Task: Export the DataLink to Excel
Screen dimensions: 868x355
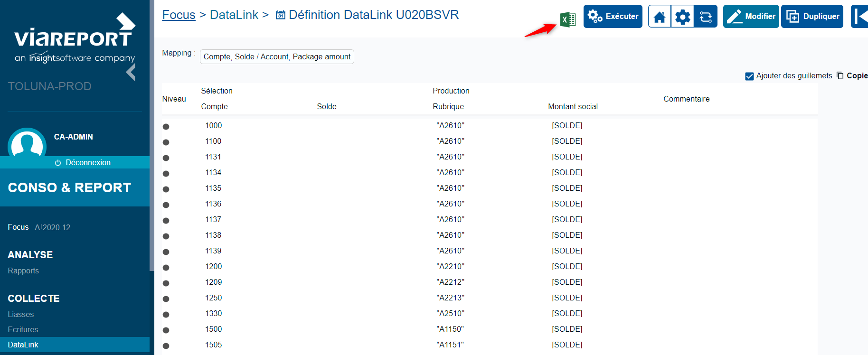Action: point(568,19)
